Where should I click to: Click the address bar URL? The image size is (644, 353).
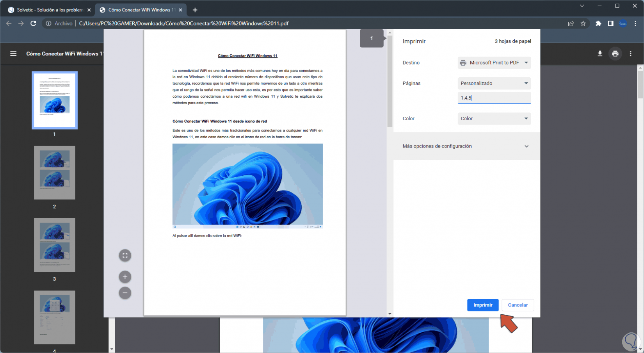(x=184, y=23)
